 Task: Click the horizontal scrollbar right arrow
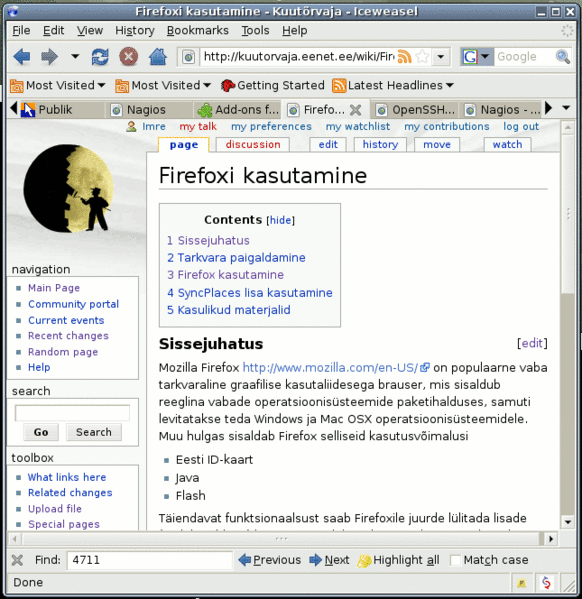[550, 539]
